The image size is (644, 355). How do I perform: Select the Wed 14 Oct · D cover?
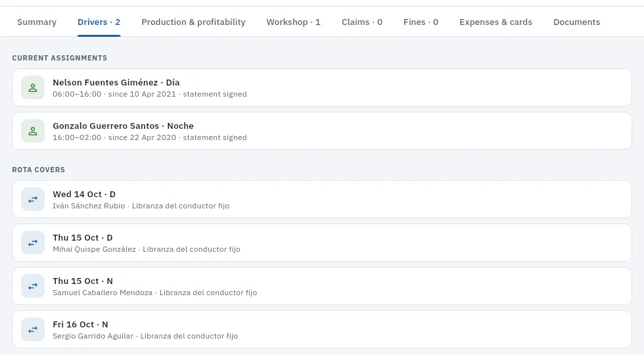pyautogui.click(x=322, y=199)
